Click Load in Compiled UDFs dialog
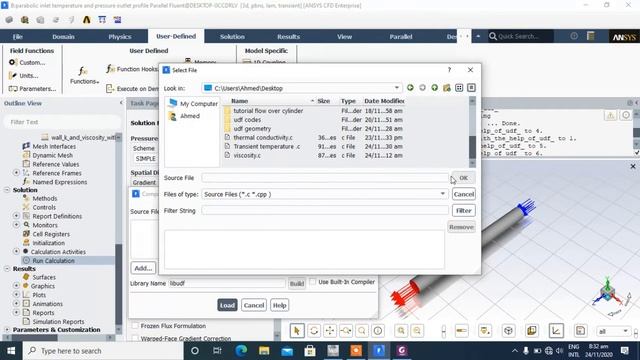Screen dimensions: 640x360 (x=227, y=305)
